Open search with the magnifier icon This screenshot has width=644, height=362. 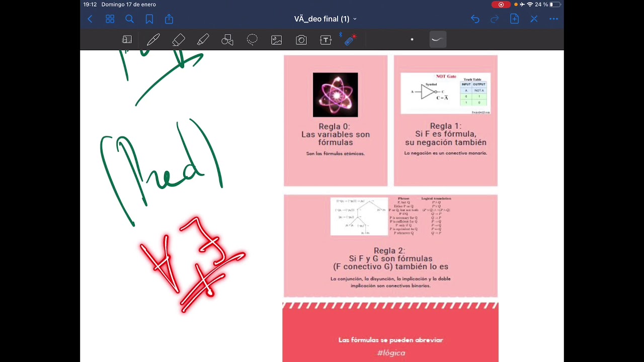(129, 19)
